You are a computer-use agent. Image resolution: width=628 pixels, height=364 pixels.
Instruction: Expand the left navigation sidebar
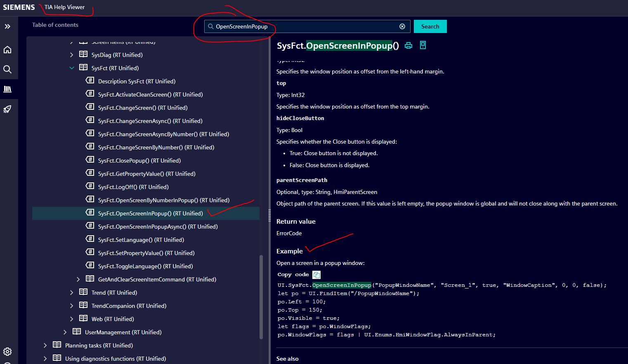(x=7, y=26)
